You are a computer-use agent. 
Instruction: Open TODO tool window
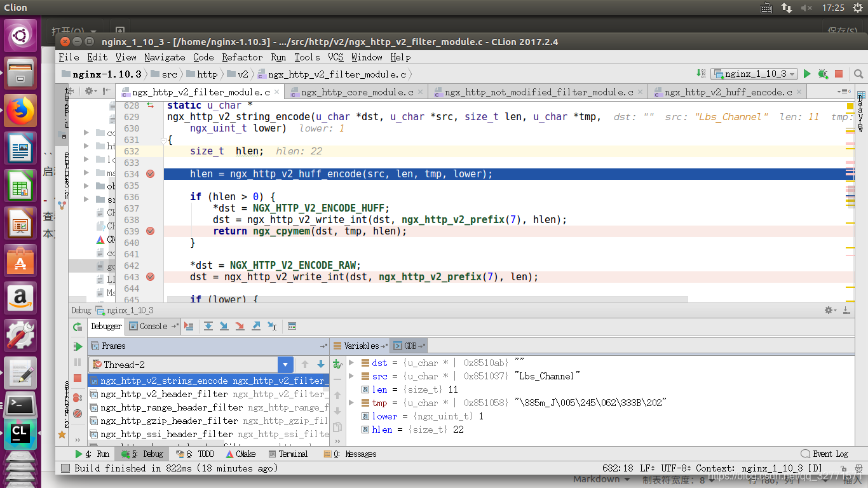tap(195, 454)
